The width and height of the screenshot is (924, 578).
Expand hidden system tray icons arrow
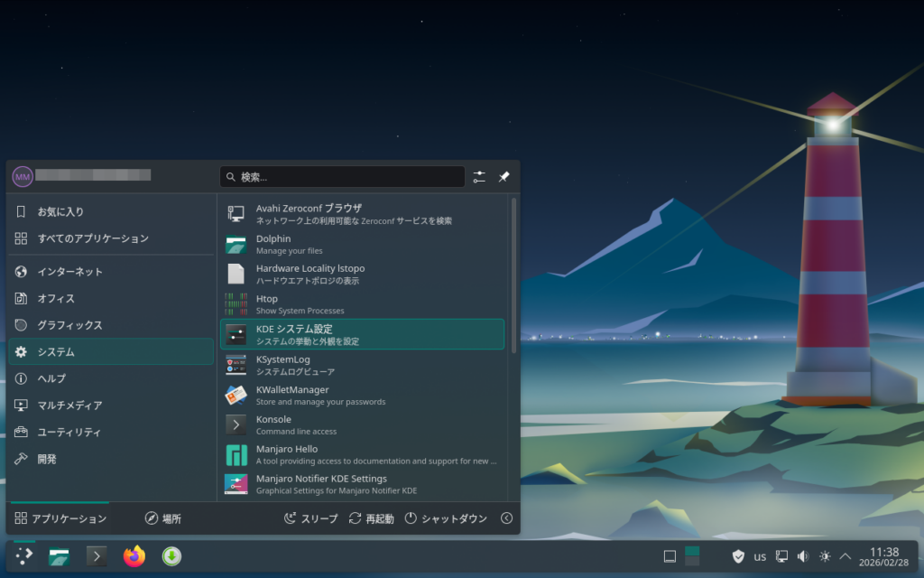[845, 556]
